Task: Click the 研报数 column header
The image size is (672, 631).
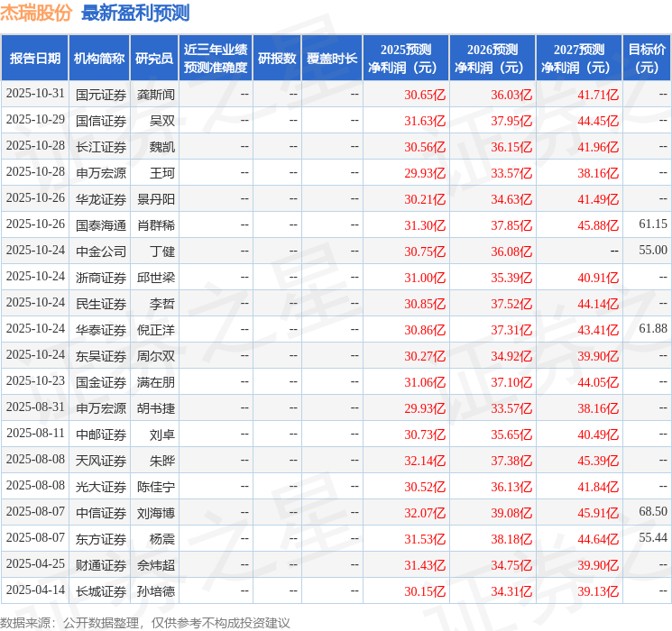Action: tap(276, 59)
